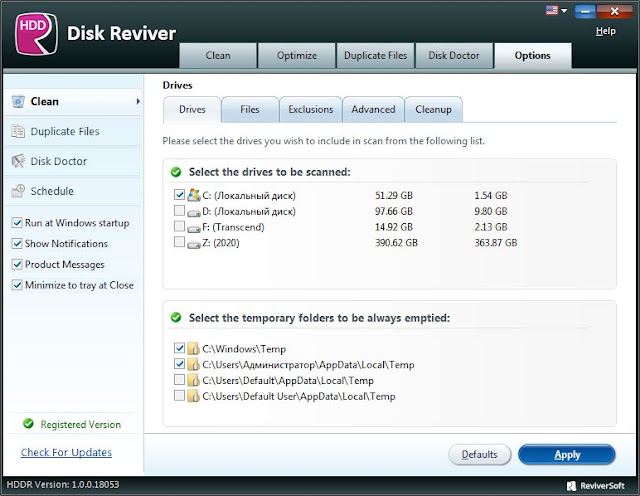The image size is (640, 496).
Task: Open the Check For Updates link
Action: [66, 452]
